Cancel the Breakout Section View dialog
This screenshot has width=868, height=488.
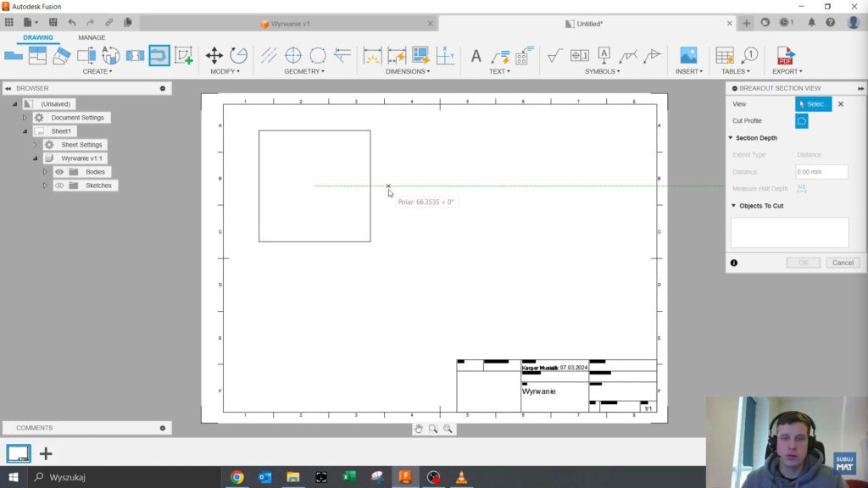tap(843, 263)
